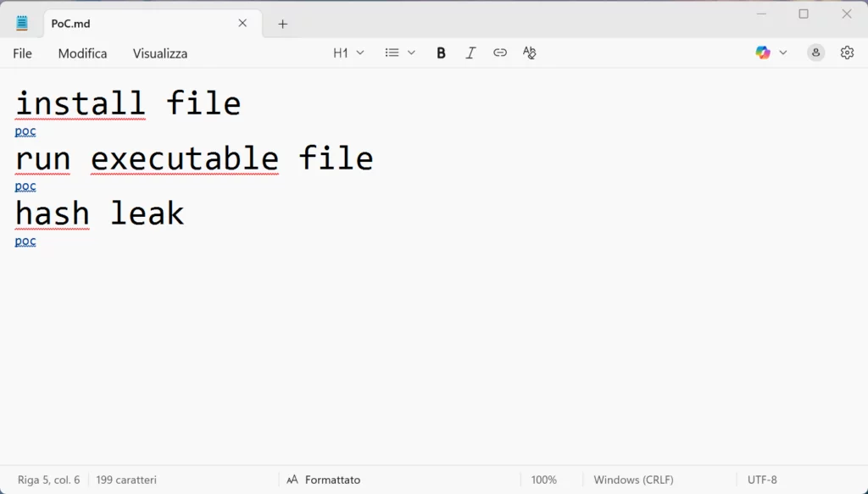Open the Modifica menu
868x494 pixels.
pos(82,53)
